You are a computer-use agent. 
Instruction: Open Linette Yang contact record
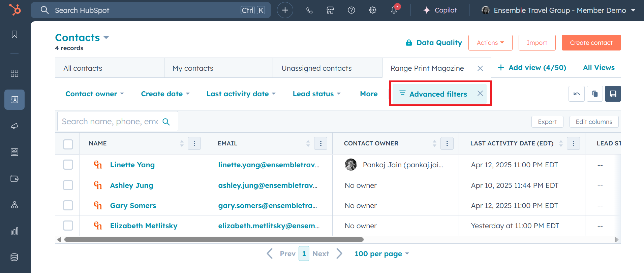[132, 165]
